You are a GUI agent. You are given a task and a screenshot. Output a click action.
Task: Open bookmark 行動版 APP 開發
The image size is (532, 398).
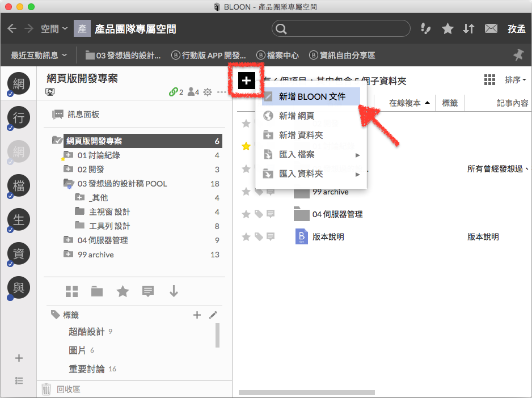point(209,55)
